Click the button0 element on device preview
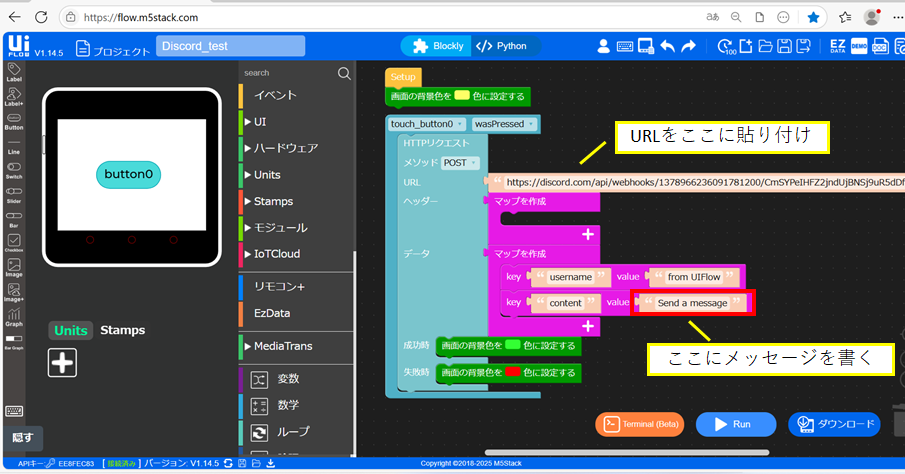 pos(128,174)
